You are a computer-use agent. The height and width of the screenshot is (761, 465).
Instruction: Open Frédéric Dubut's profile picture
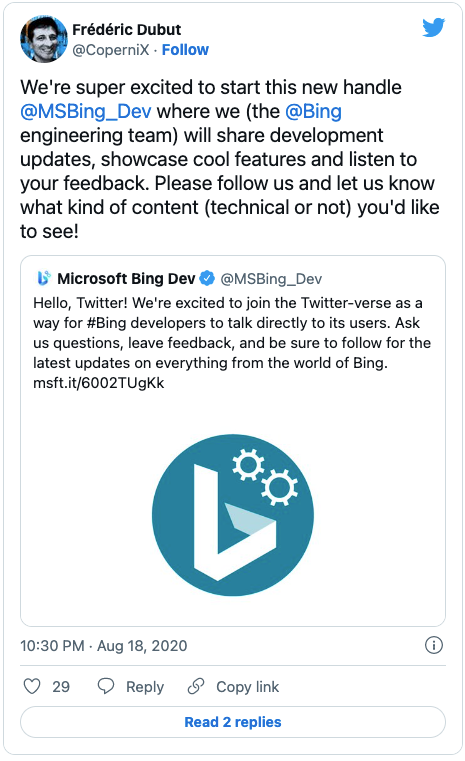pos(44,39)
